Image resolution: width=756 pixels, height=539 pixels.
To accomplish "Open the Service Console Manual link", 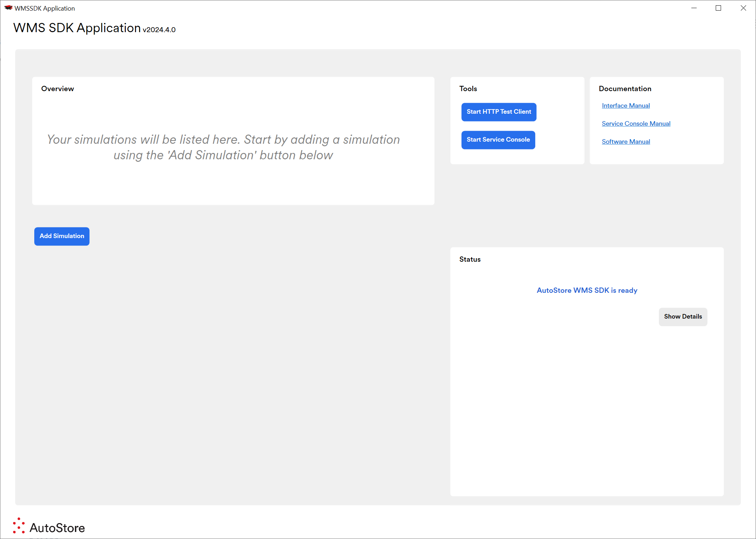I will click(x=636, y=124).
